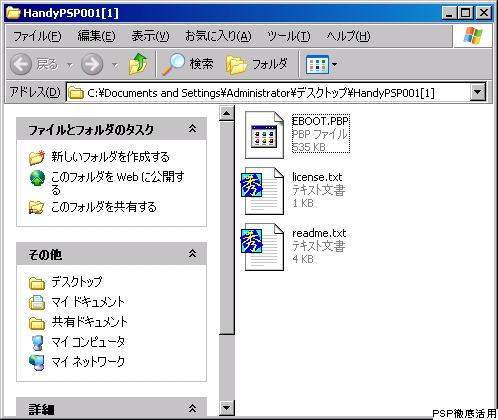The image size is (498, 420).
Task: Click the マイ コンピュータ link
Action: coord(88,342)
